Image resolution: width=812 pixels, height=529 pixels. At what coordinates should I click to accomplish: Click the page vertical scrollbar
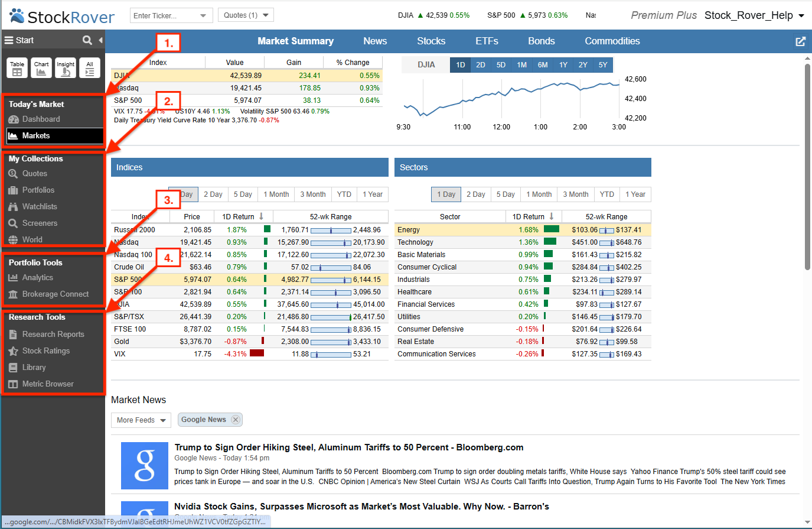tap(807, 167)
